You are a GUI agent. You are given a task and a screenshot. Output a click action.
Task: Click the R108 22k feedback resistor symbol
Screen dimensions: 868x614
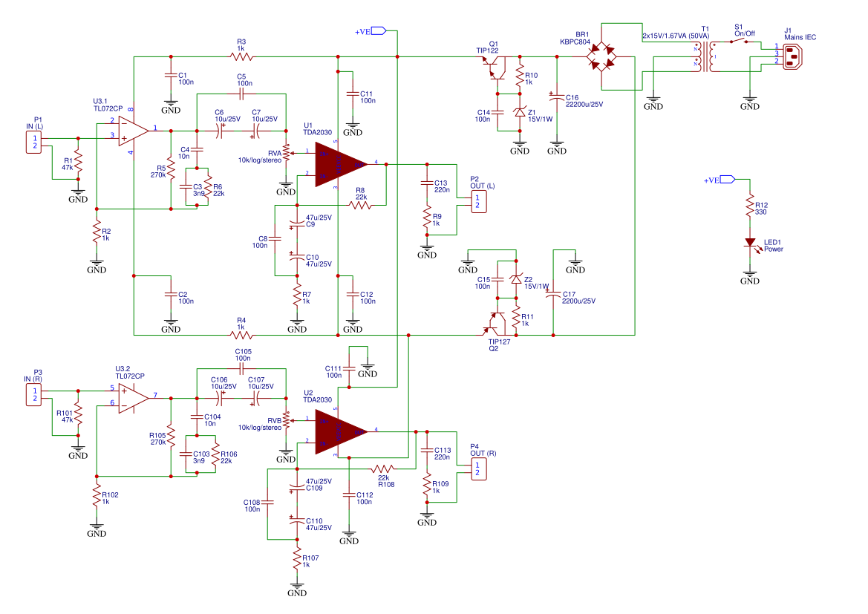coord(382,469)
